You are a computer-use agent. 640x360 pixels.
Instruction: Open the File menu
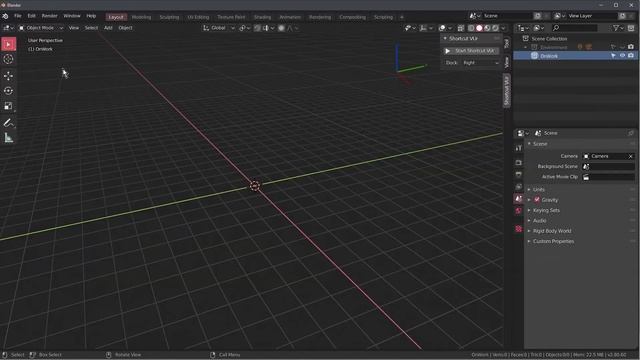18,16
